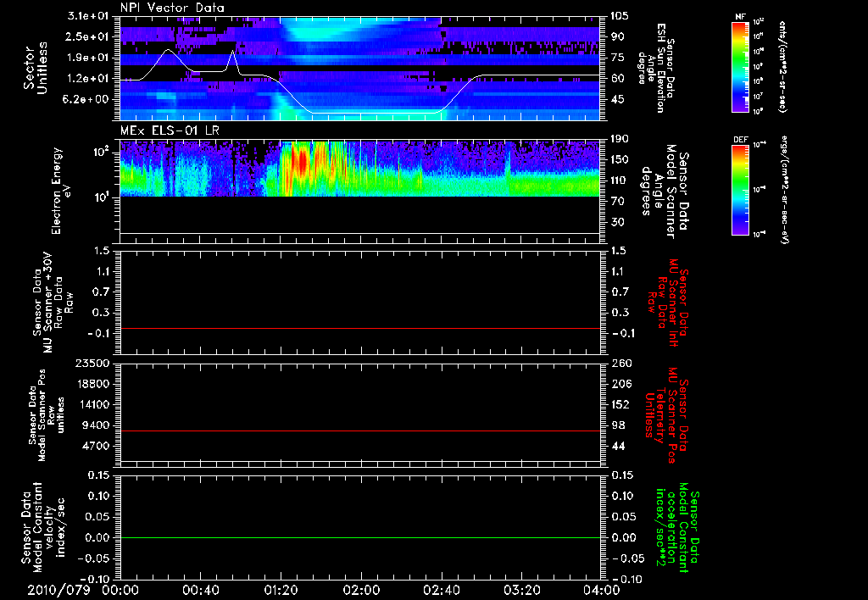Click the '4700' scanner position axis value
868x600 pixels.
pos(97,446)
